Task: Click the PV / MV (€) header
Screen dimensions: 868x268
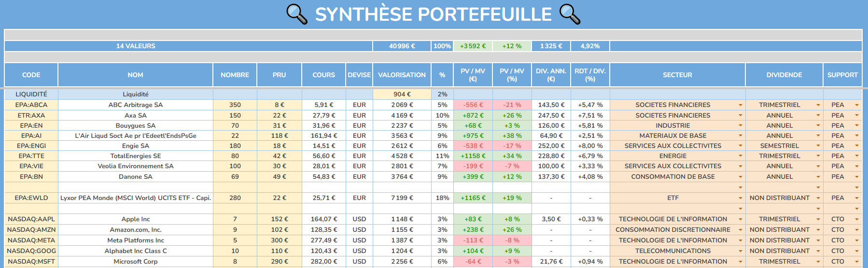Action: [x=473, y=75]
